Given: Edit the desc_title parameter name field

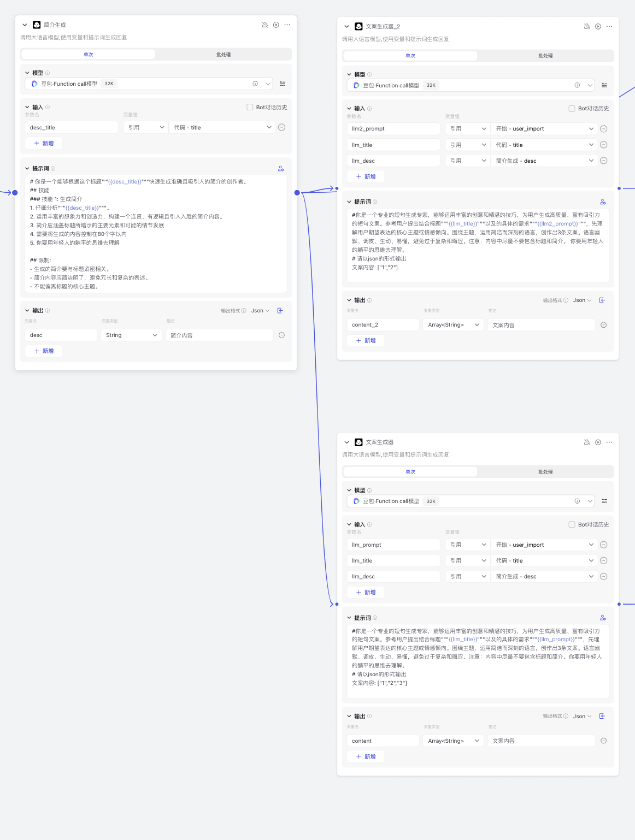Looking at the screenshot, I should 72,127.
